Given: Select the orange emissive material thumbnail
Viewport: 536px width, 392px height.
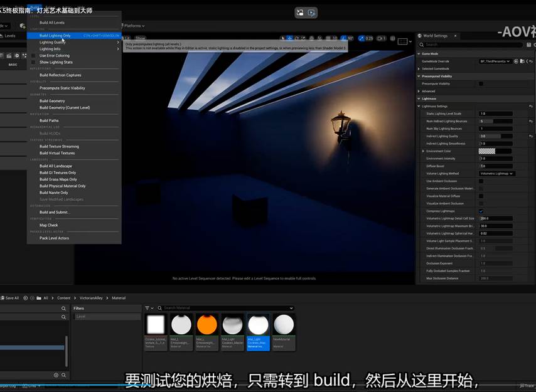Looking at the screenshot, I should 207,325.
